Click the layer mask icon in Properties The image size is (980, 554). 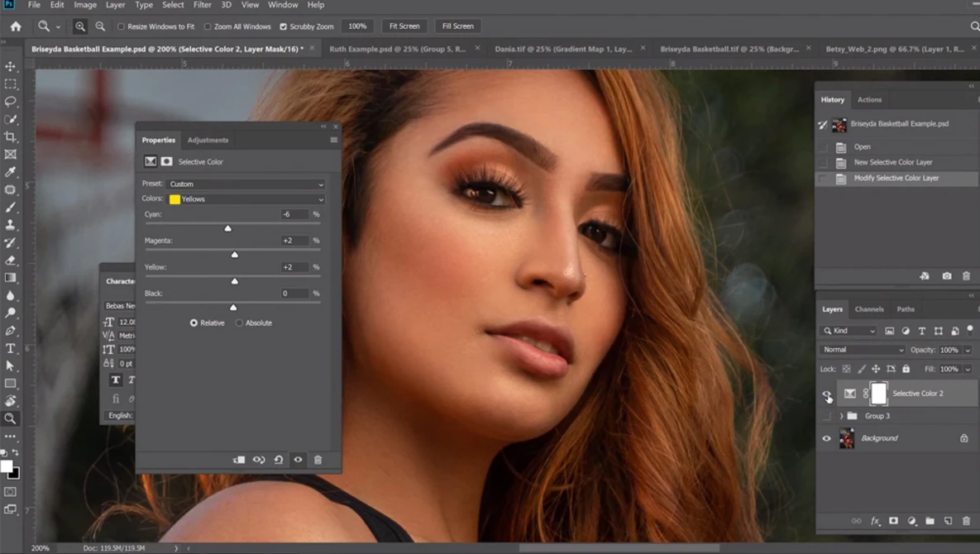click(x=166, y=162)
